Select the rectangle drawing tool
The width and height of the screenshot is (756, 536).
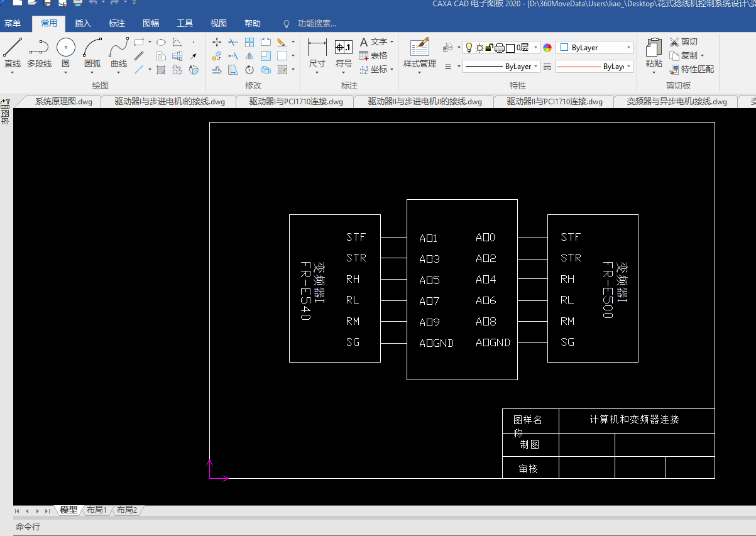(x=139, y=42)
